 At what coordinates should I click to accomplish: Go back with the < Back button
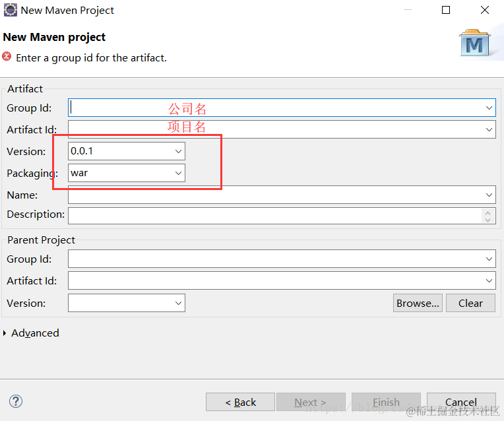pos(240,402)
